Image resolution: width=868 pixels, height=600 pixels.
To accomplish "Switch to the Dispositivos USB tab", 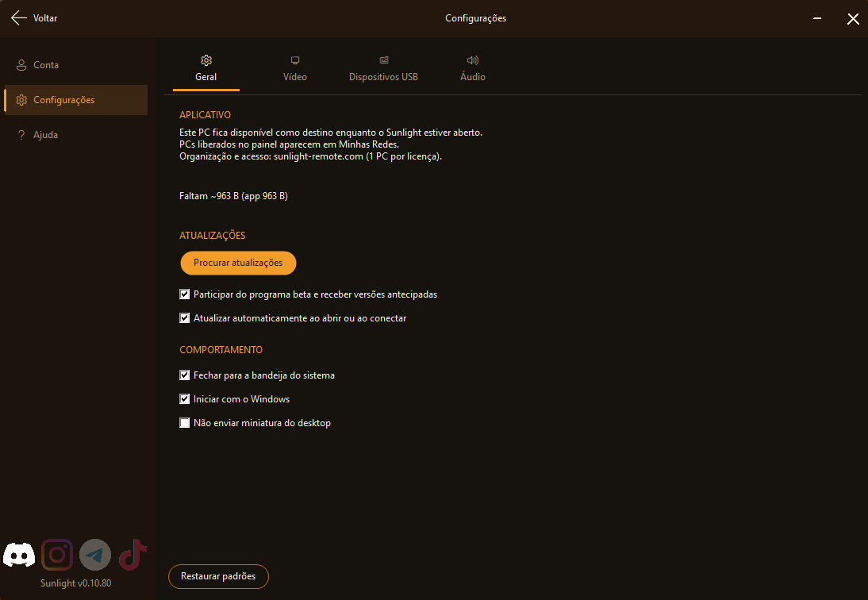I will point(384,69).
